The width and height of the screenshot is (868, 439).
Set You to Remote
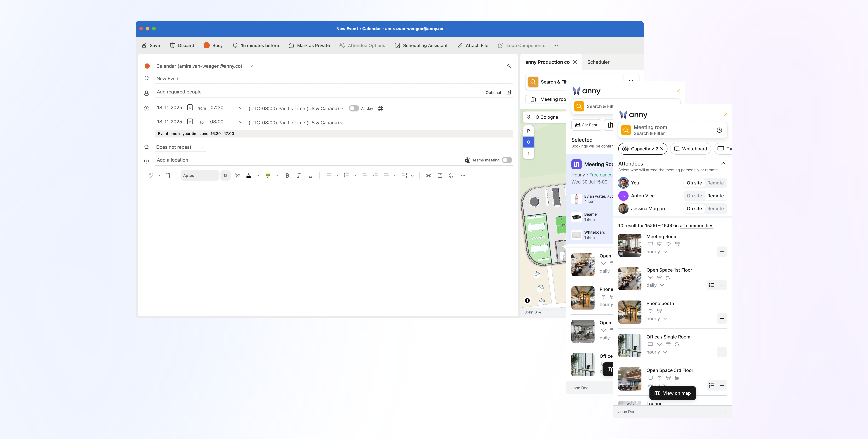[x=715, y=183]
